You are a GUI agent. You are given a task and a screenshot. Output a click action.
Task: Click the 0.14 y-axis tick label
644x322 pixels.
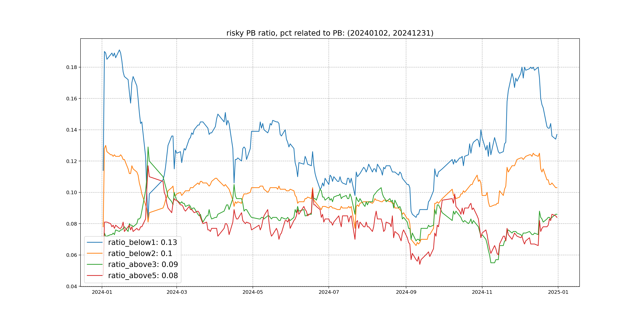(x=72, y=130)
